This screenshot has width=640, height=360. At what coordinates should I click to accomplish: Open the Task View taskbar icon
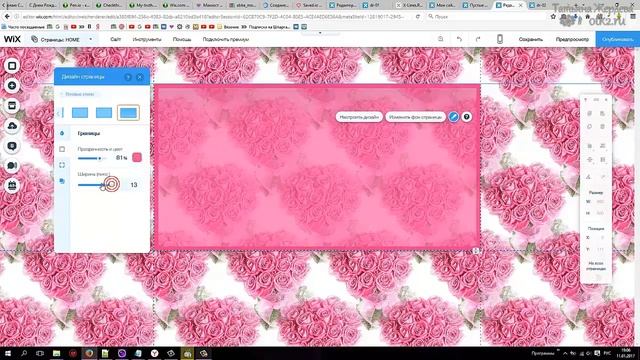point(40,353)
